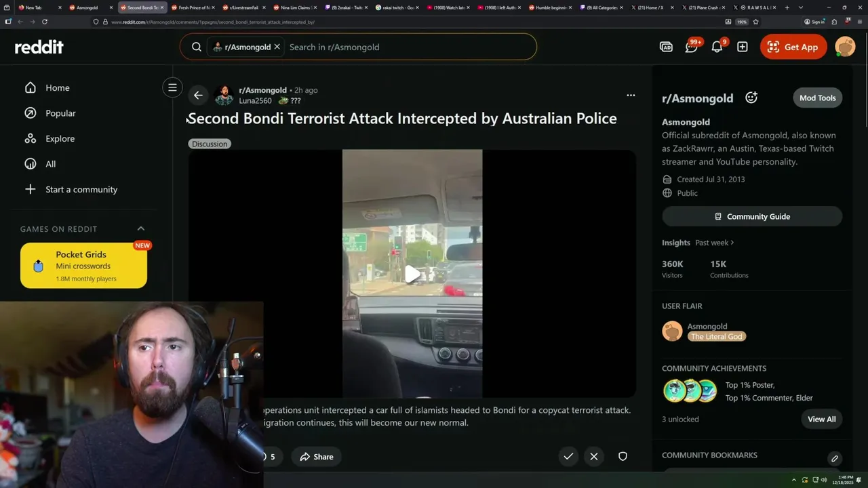Click the community emoji add icon
868x488 pixels.
pos(751,98)
